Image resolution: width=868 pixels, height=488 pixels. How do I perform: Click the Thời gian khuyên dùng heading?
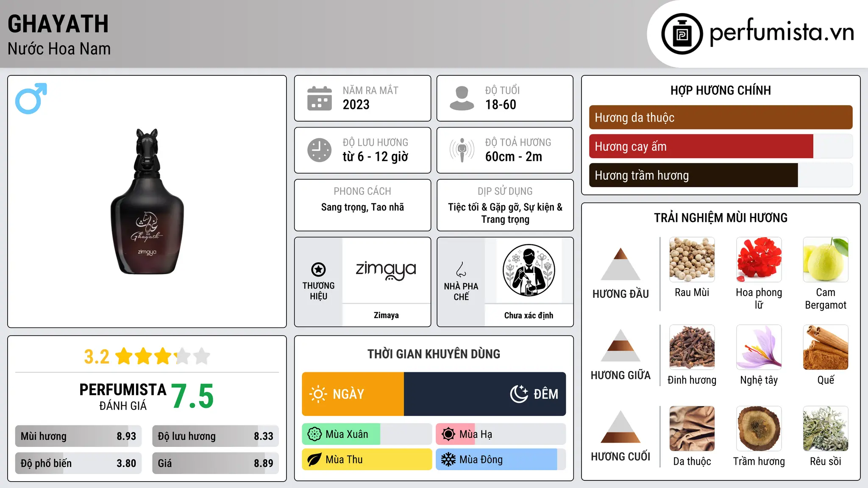pos(434,354)
